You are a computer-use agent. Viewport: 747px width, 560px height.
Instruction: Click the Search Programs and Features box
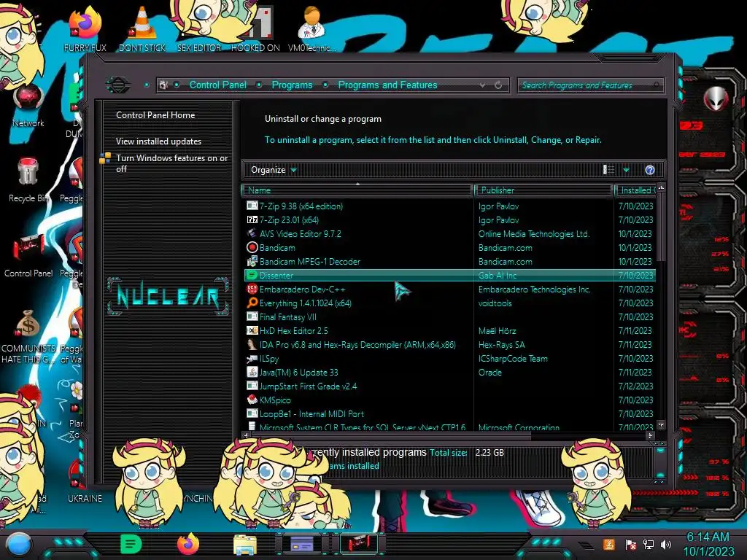pyautogui.click(x=589, y=85)
